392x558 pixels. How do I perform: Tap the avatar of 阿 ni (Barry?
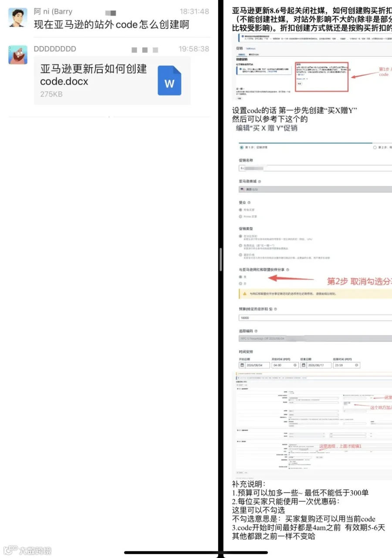coord(18,18)
